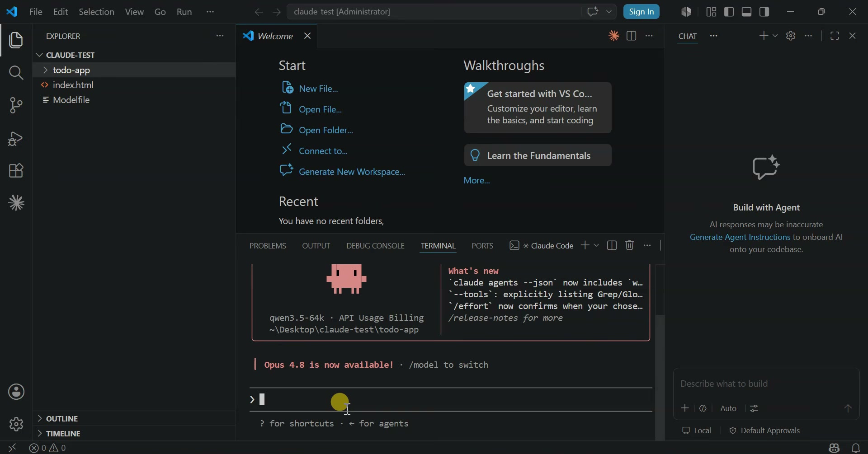This screenshot has height=454, width=868.
Task: Go forward in navigation history
Action: coord(277,12)
